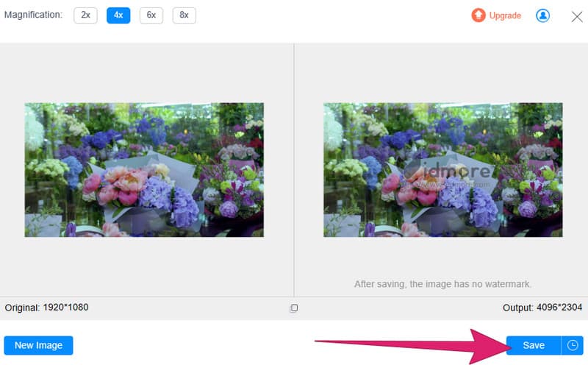Set magnification to 8x
588x365 pixels.
click(184, 15)
